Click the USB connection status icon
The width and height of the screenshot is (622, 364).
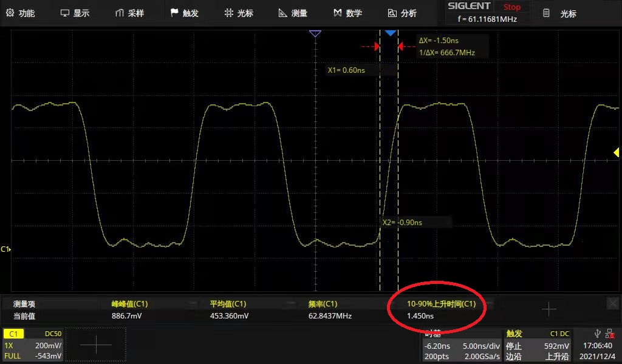(x=598, y=333)
